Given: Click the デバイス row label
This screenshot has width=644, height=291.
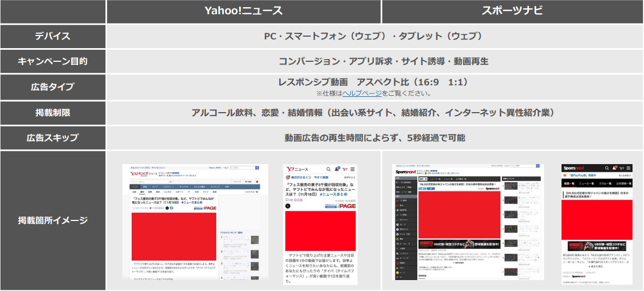Looking at the screenshot, I should click(52, 36).
